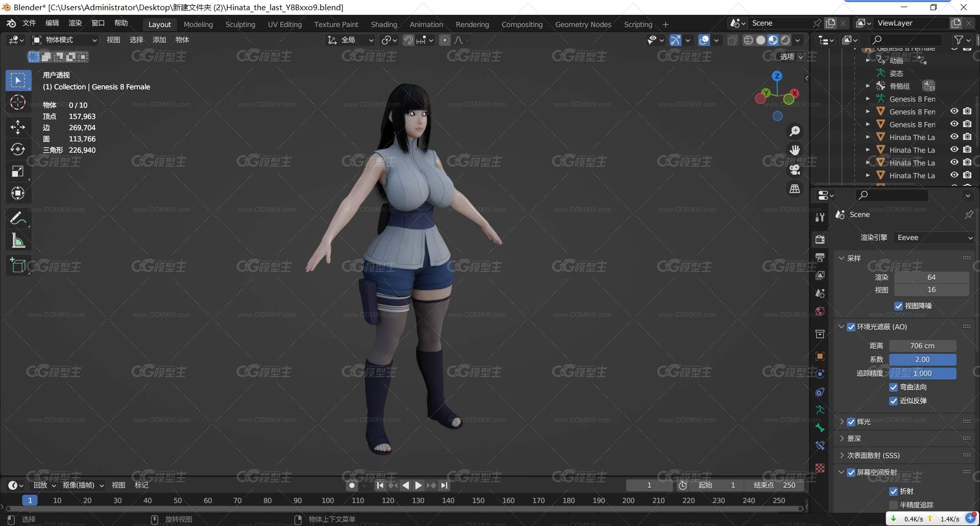This screenshot has height=526, width=980.
Task: Toggle X-ray display in viewport header
Action: click(732, 40)
